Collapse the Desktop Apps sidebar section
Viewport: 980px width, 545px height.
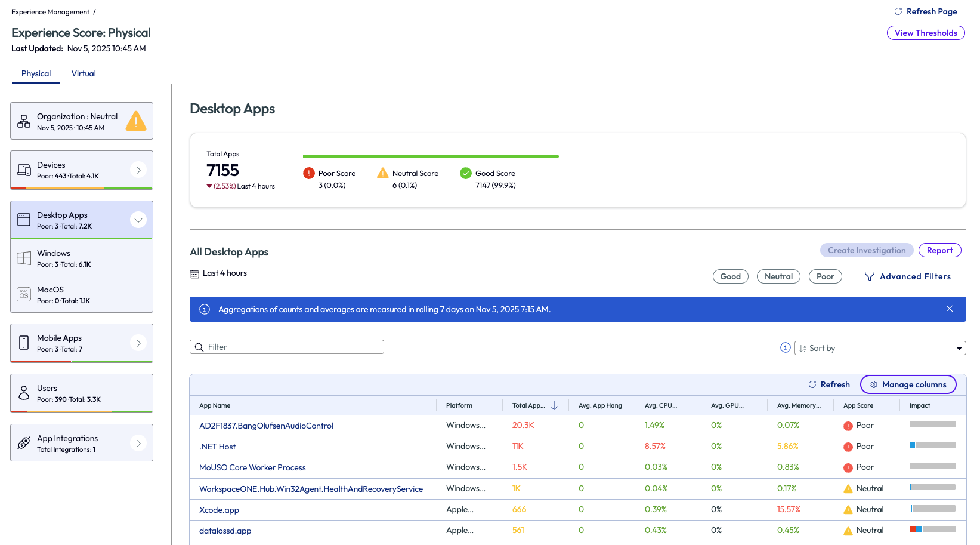138,220
